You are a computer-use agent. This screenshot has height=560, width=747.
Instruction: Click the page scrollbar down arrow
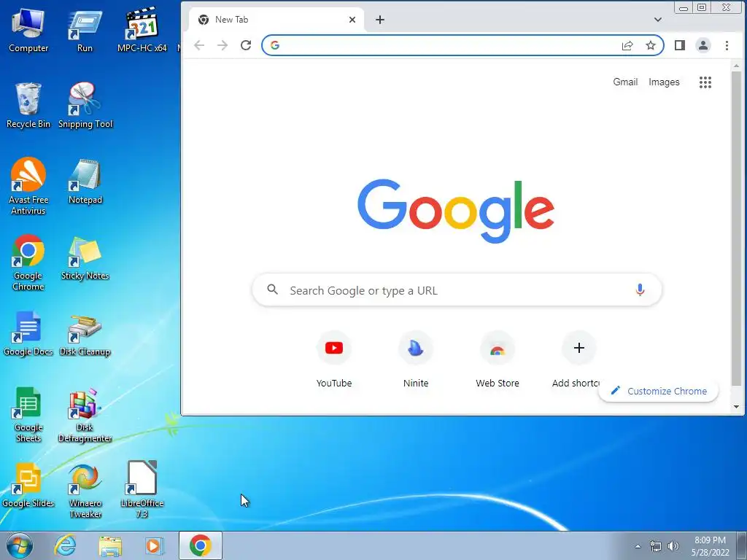[736, 407]
